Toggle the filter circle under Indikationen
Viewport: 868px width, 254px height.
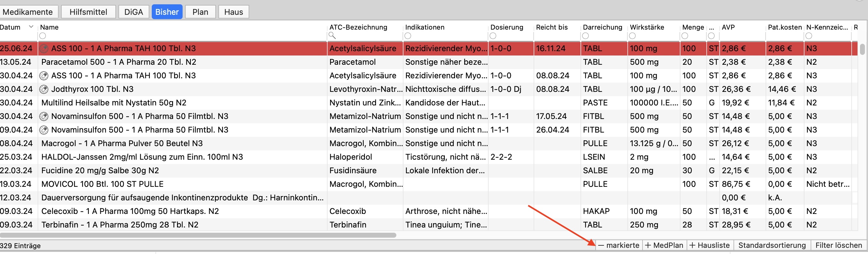click(408, 36)
